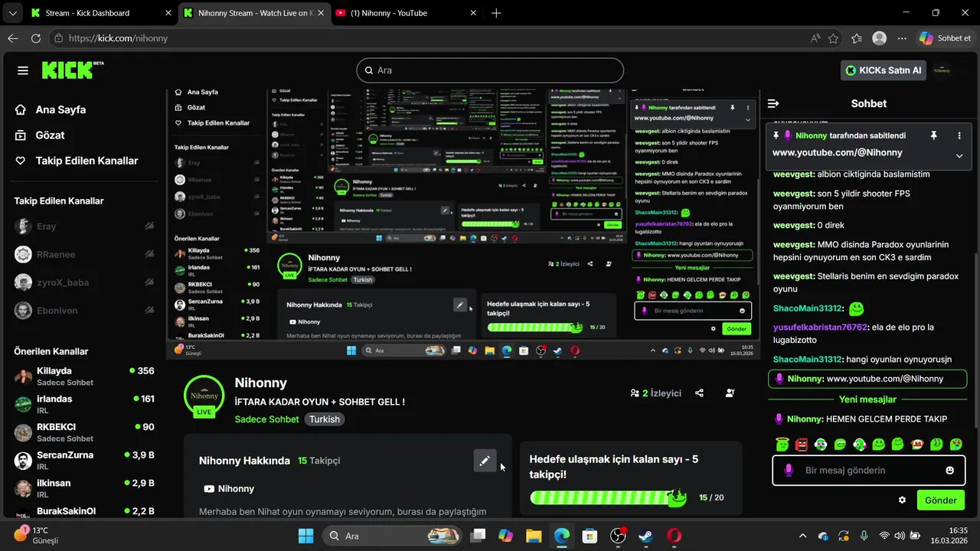Edit Nihonny Hakkında with the pencil icon

coord(485,461)
